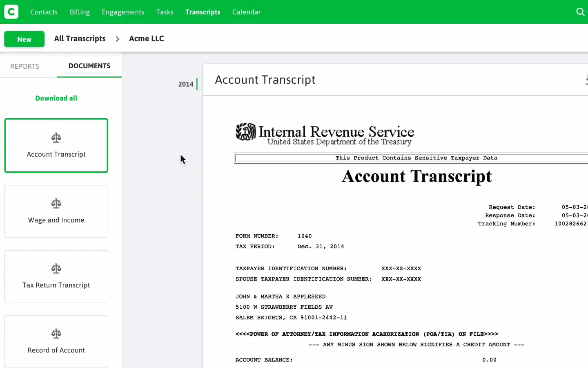Open the Record of Account document

click(56, 341)
